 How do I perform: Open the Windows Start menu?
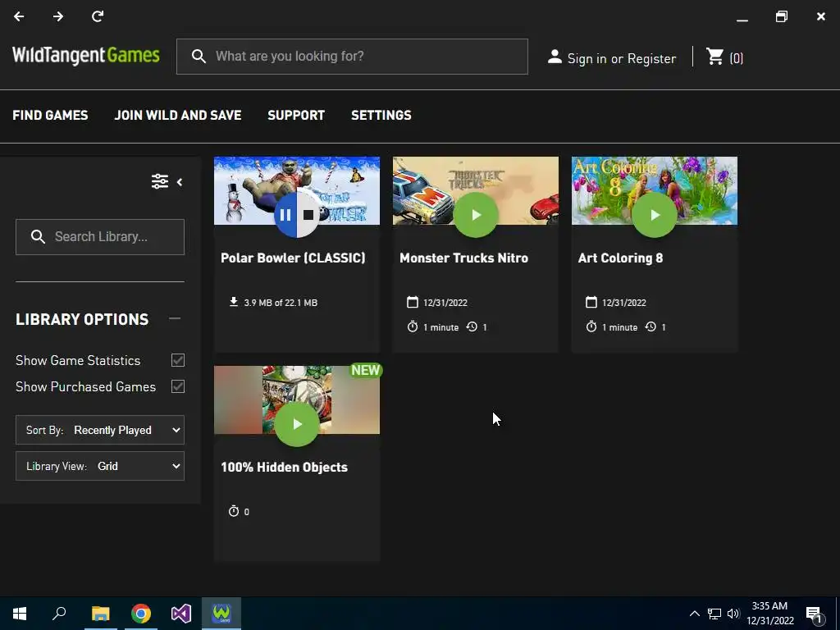(x=20, y=614)
